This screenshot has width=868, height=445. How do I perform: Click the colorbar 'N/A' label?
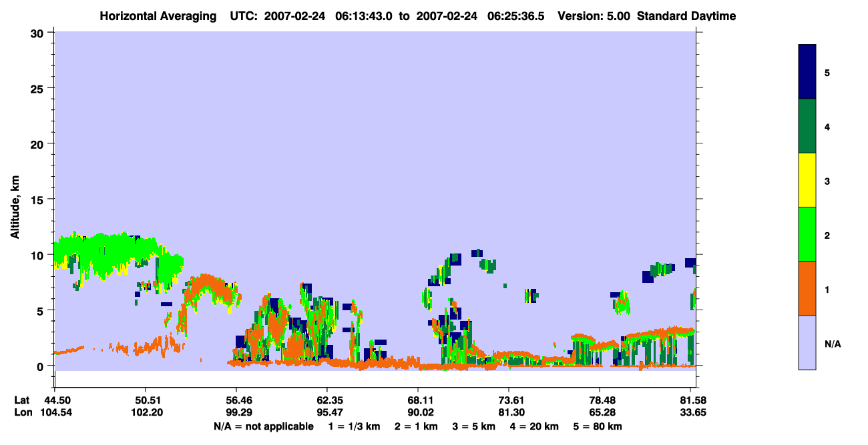click(833, 344)
